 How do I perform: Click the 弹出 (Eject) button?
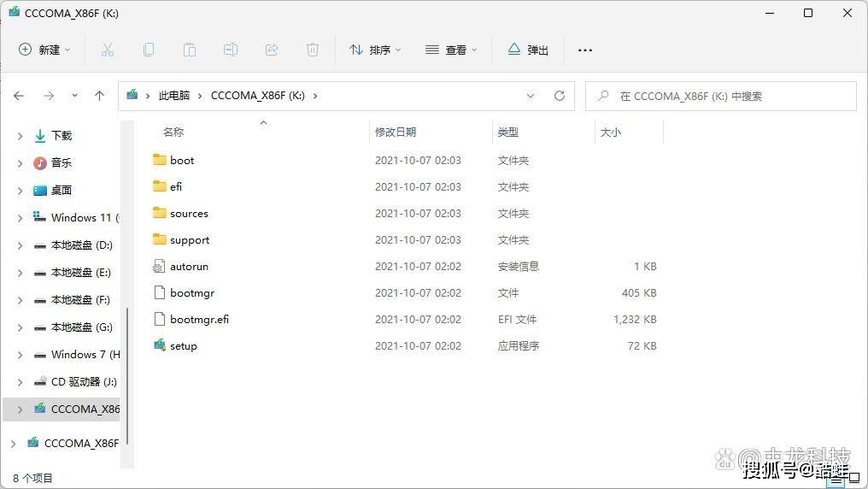click(528, 50)
